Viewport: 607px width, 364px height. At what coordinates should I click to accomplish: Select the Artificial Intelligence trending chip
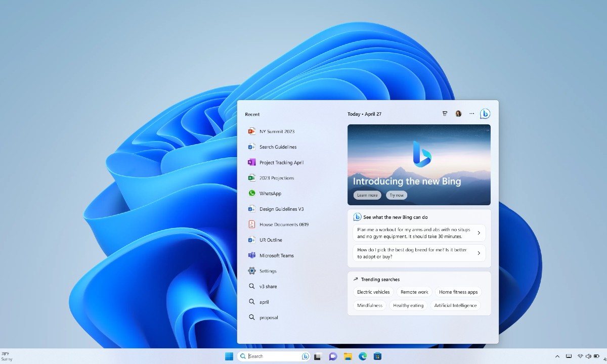pyautogui.click(x=455, y=305)
